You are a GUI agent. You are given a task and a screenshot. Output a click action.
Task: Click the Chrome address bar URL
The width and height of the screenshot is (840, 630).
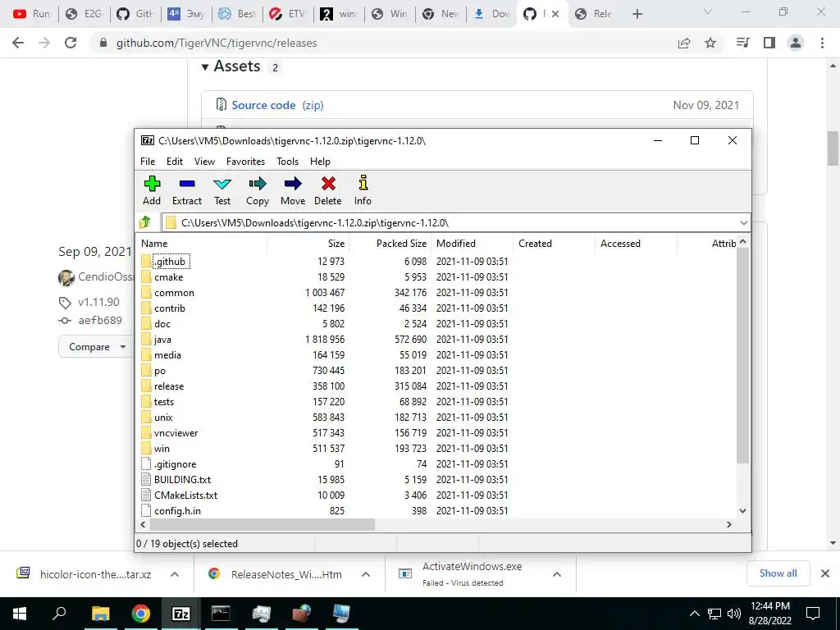click(217, 43)
